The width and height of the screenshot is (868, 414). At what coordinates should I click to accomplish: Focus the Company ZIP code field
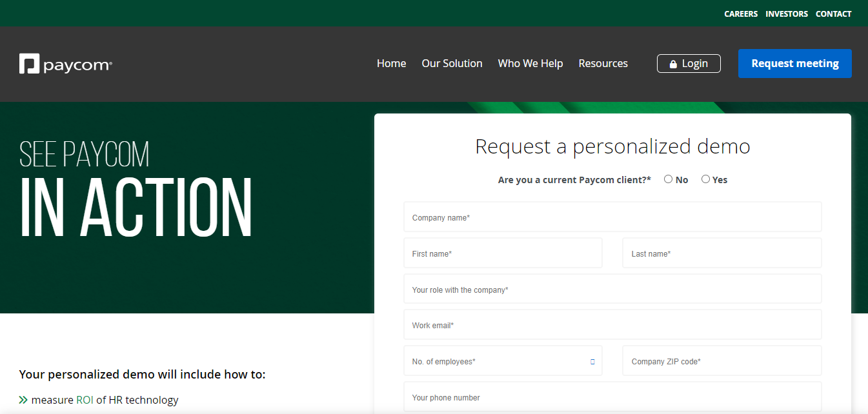[x=722, y=361]
